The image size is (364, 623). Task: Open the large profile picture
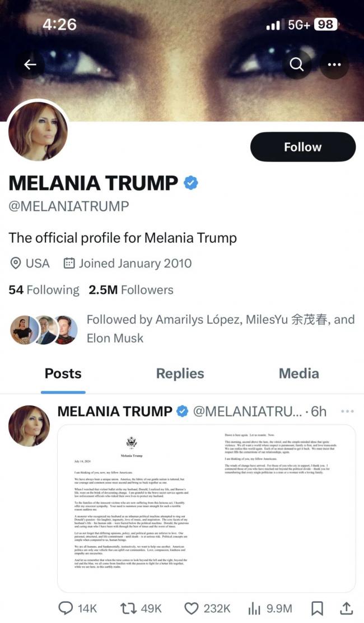38,132
